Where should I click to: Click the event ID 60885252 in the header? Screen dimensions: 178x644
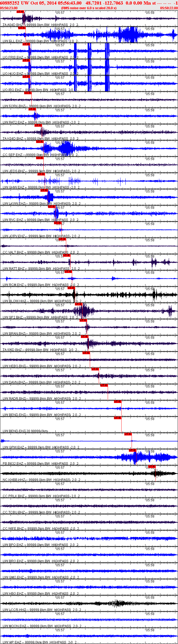pyautogui.click(x=10, y=3)
